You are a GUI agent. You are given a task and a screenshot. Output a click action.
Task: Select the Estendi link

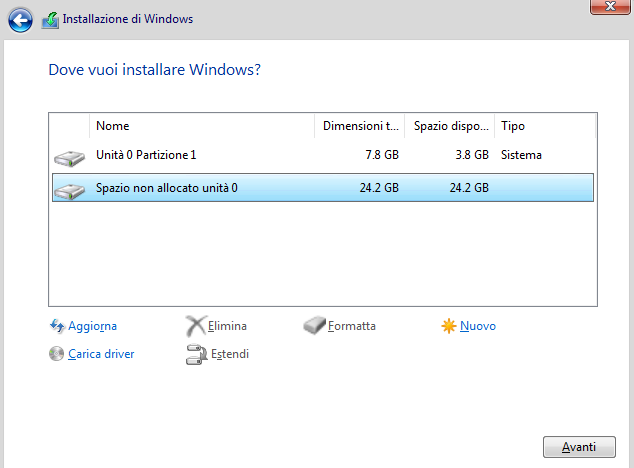click(230, 354)
